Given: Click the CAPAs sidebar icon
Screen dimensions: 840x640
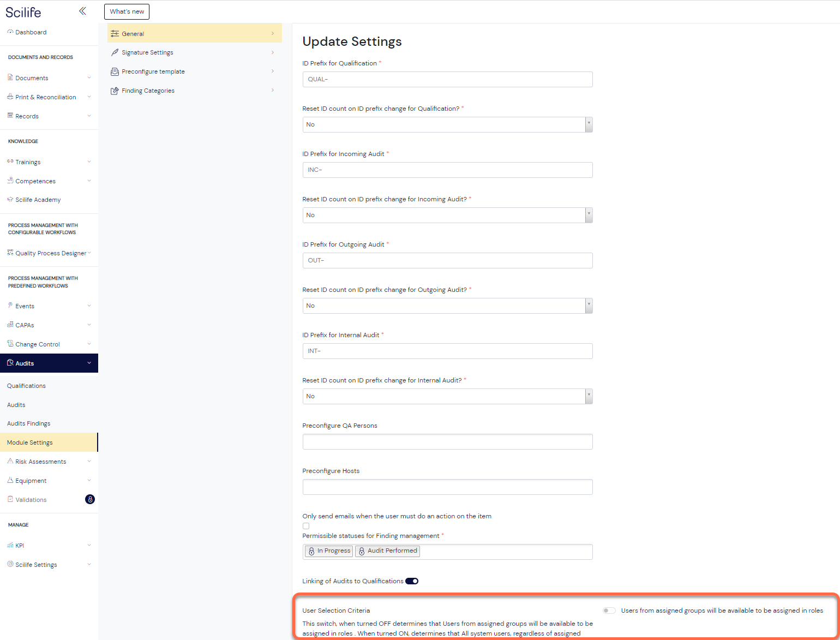Looking at the screenshot, I should (10, 325).
